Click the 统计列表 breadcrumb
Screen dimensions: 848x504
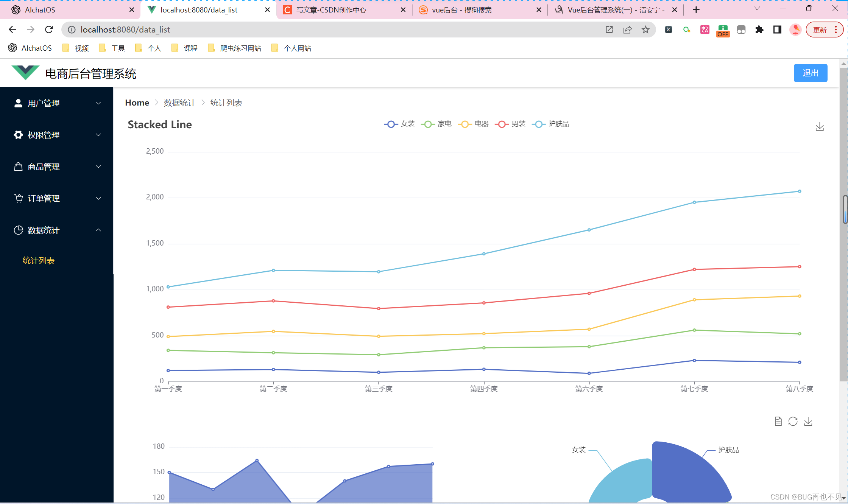[226, 103]
